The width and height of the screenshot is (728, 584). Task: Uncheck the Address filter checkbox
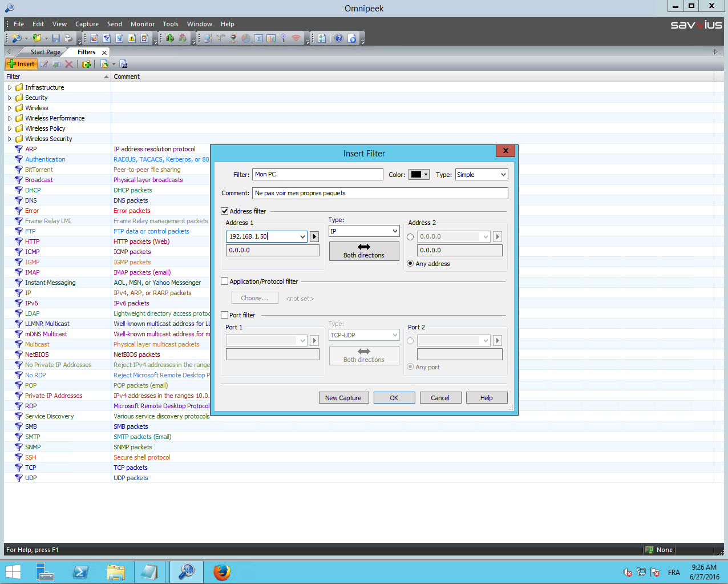tap(225, 211)
